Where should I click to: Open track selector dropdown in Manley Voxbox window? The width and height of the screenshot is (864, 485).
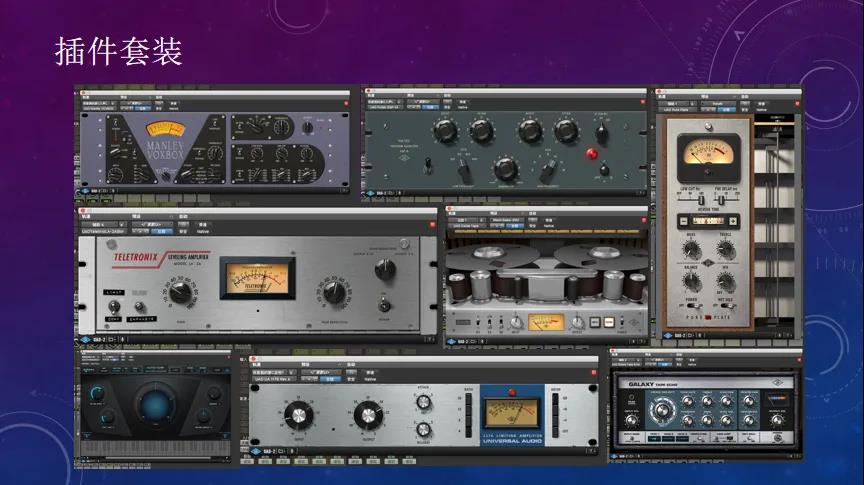pyautogui.click(x=99, y=103)
